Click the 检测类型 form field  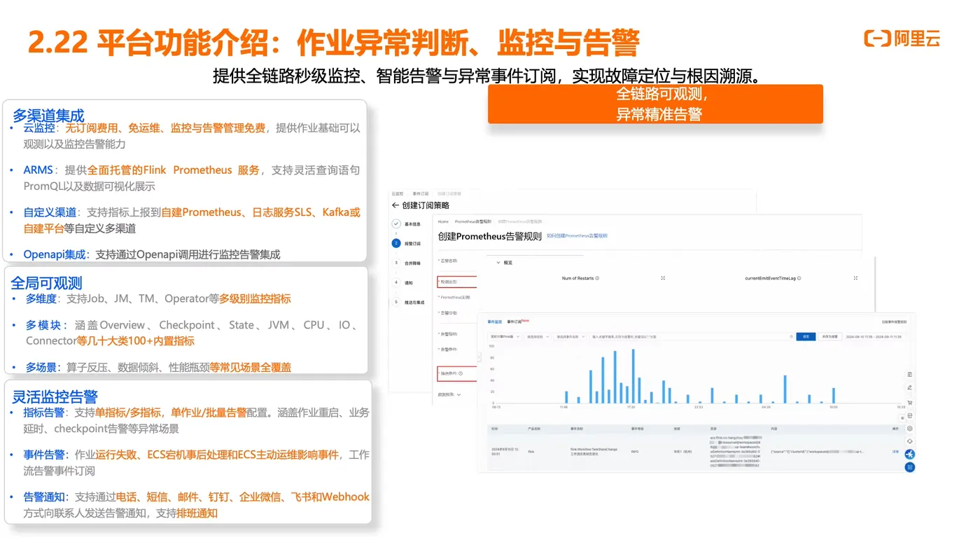[x=458, y=282]
